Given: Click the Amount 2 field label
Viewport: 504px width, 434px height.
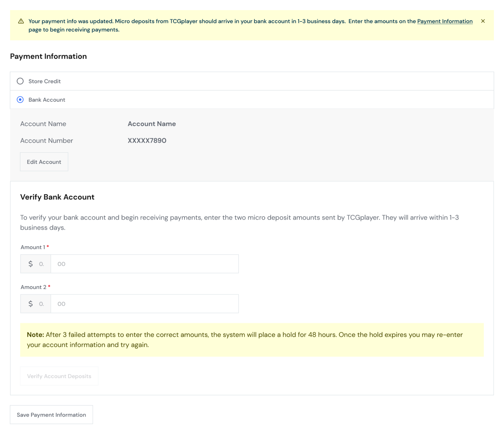Looking at the screenshot, I should coord(33,287).
